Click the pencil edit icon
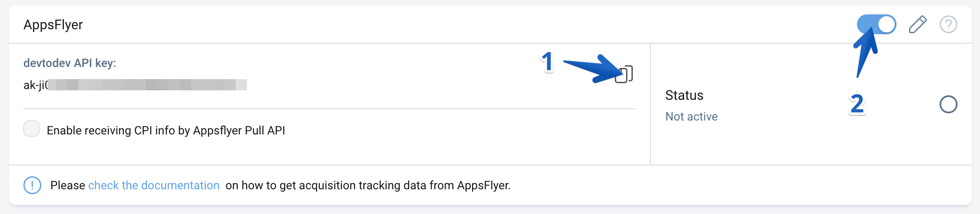Viewport: 980px width, 214px height. 918,24
